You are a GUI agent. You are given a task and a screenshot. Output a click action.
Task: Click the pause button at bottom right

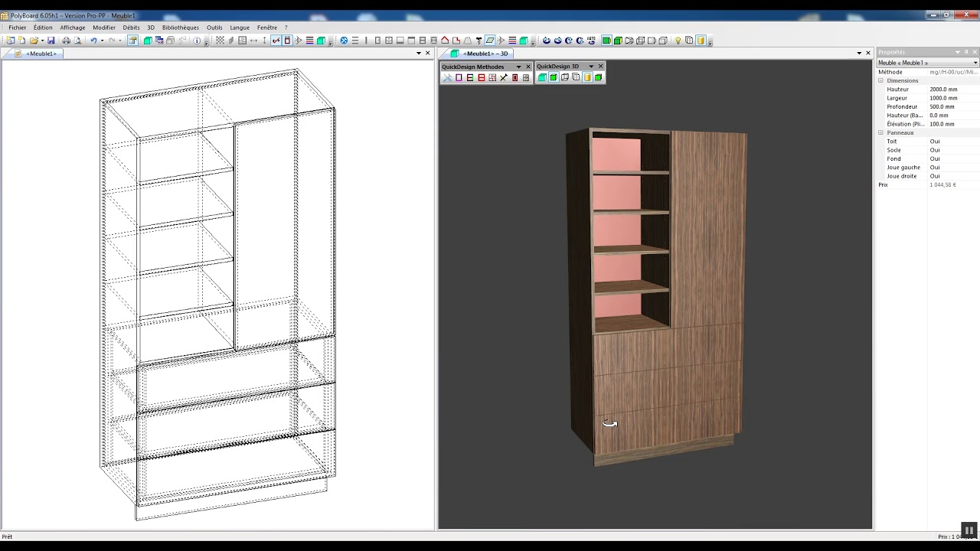(x=969, y=530)
